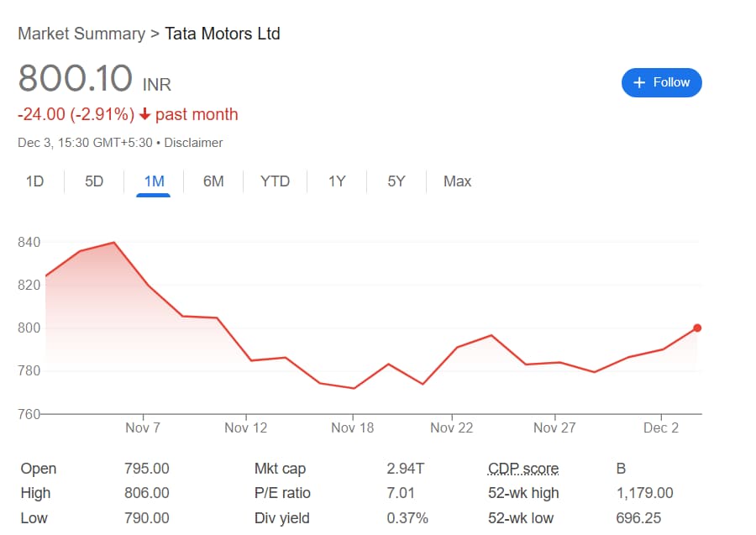Click the -24.00 (-2.91%) change value
The image size is (756, 535).
[x=76, y=115]
